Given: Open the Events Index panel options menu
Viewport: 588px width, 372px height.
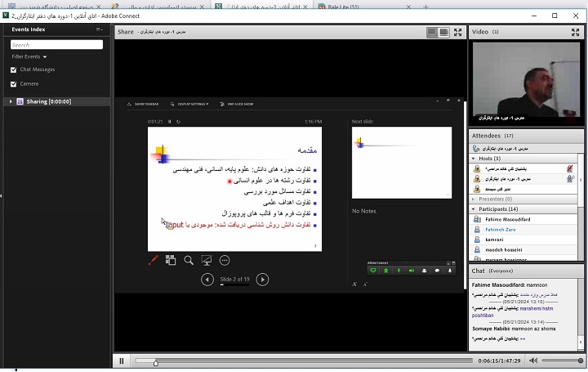Looking at the screenshot, I should click(99, 29).
